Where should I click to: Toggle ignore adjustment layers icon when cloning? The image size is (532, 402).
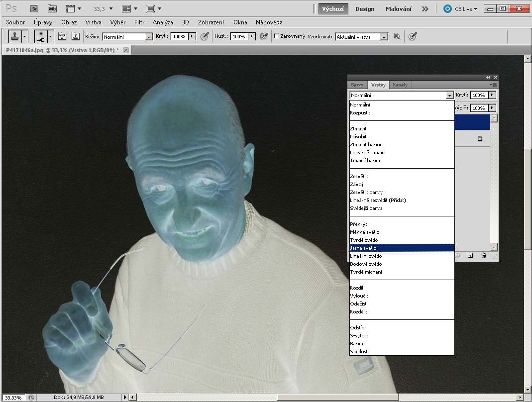point(397,36)
